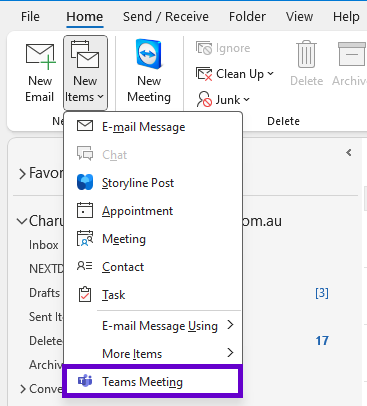The height and width of the screenshot is (406, 367).
Task: Select Teams Meeting from the menu
Action: [152, 381]
